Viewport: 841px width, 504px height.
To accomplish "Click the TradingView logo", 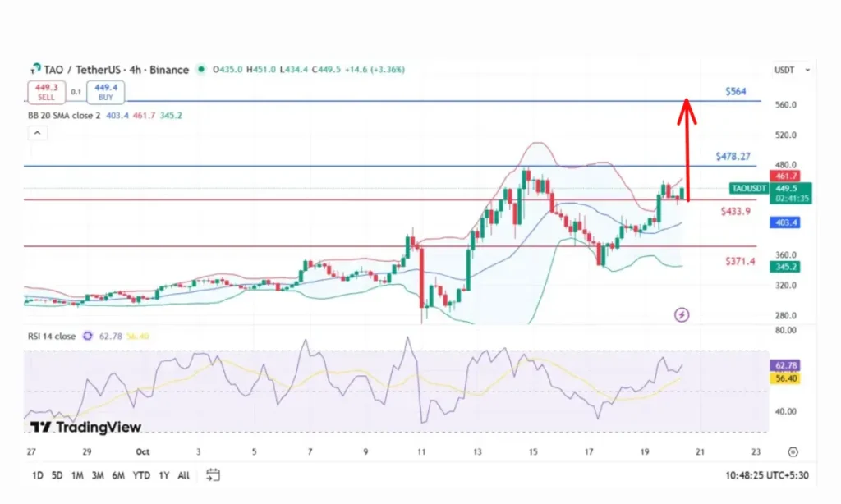I will point(85,427).
